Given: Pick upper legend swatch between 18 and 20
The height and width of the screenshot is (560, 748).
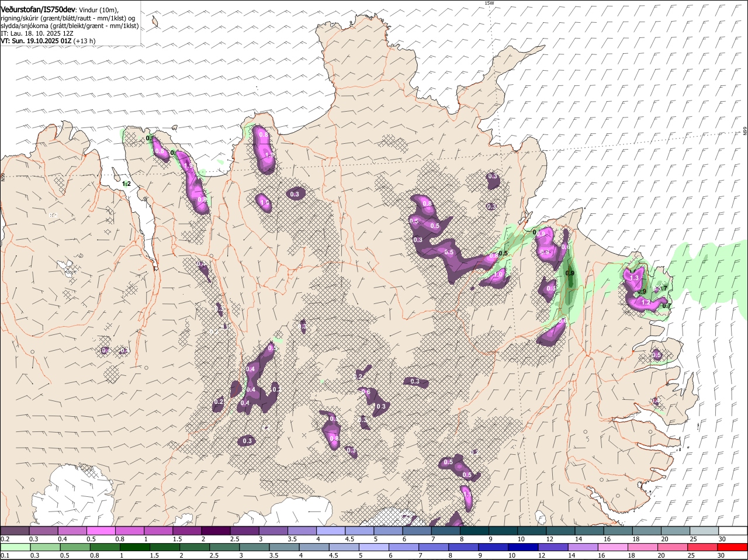Looking at the screenshot, I should pyautogui.click(x=646, y=530).
